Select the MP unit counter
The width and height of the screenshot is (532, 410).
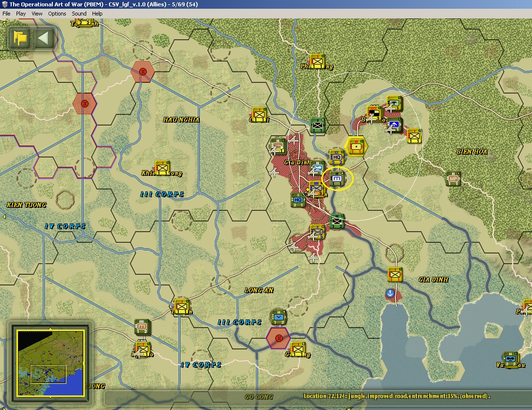[453, 178]
